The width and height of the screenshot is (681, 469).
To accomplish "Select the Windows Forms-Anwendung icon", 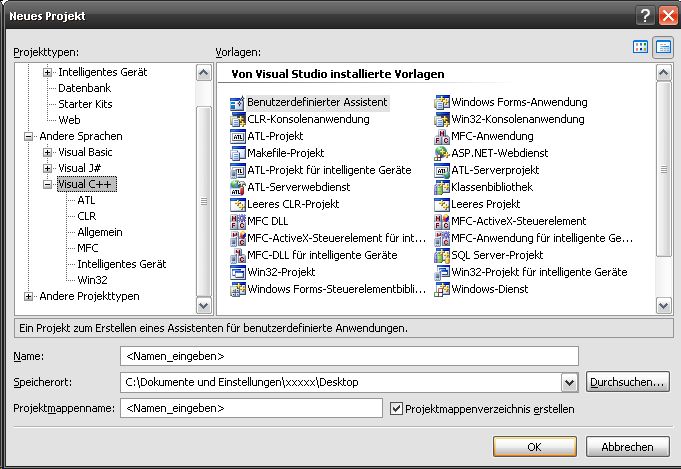I will pos(441,103).
